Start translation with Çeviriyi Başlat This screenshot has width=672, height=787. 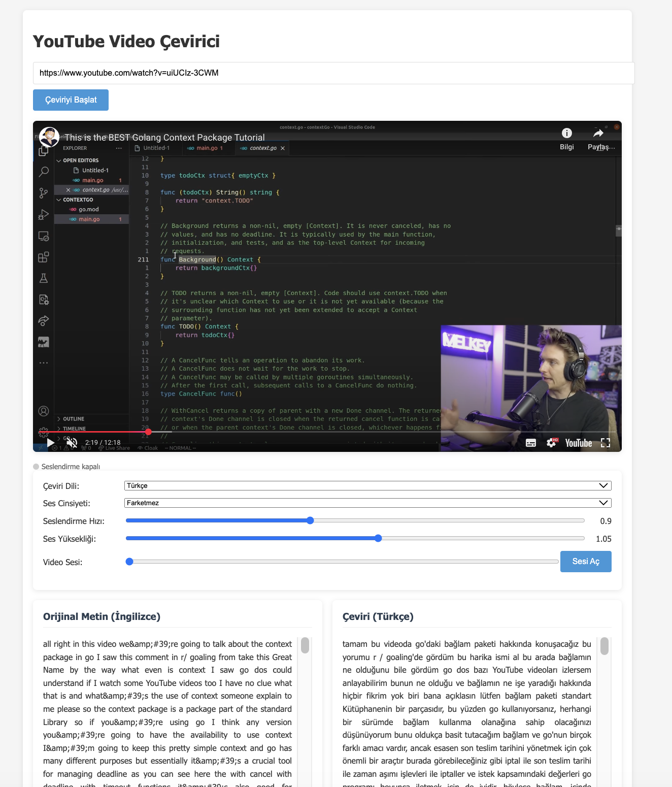[71, 100]
